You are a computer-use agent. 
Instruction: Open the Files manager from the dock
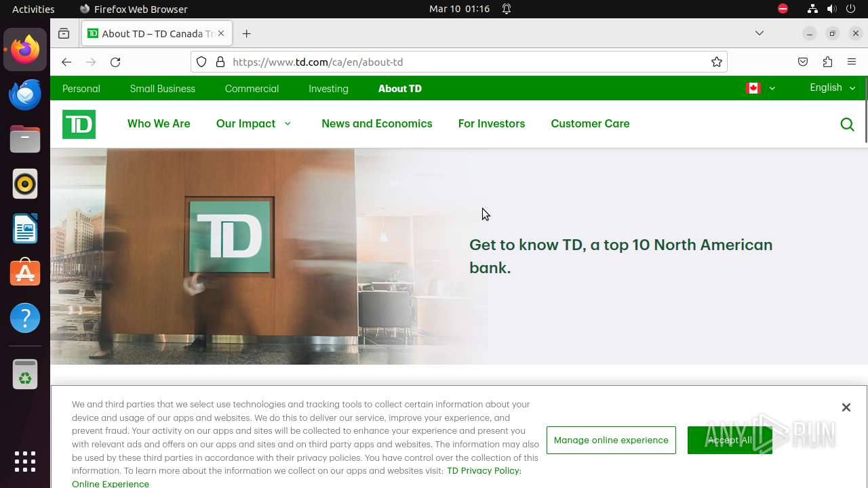coord(25,139)
